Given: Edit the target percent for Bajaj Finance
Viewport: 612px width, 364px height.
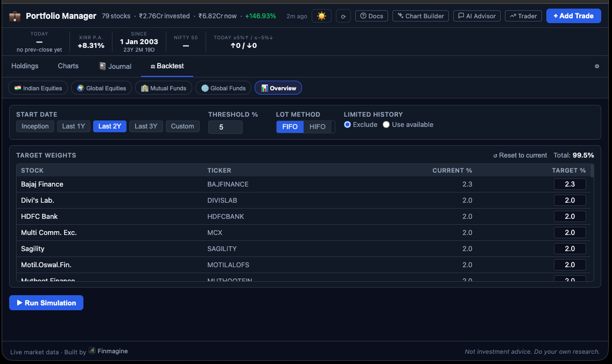Looking at the screenshot, I should click(569, 184).
